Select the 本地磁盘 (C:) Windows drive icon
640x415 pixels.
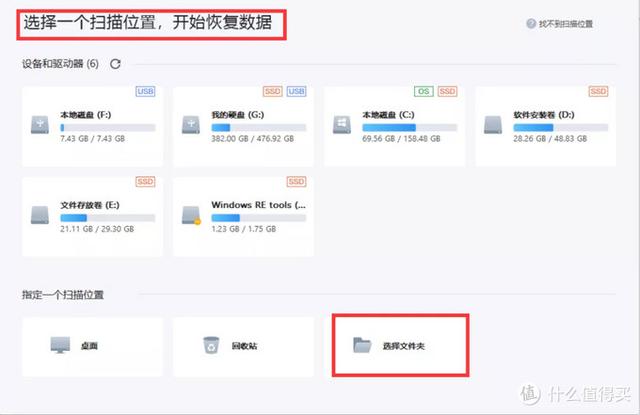point(342,125)
